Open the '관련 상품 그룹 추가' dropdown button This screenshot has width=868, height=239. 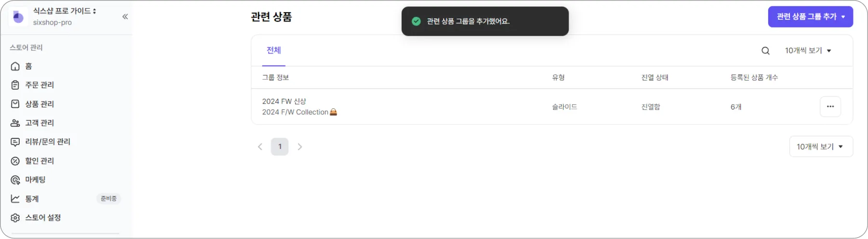810,17
